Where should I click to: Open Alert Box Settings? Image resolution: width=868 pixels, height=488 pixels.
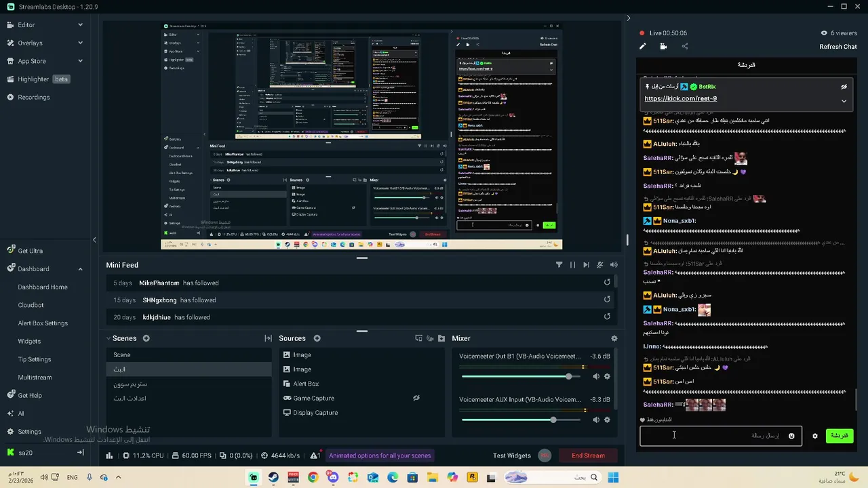43,323
